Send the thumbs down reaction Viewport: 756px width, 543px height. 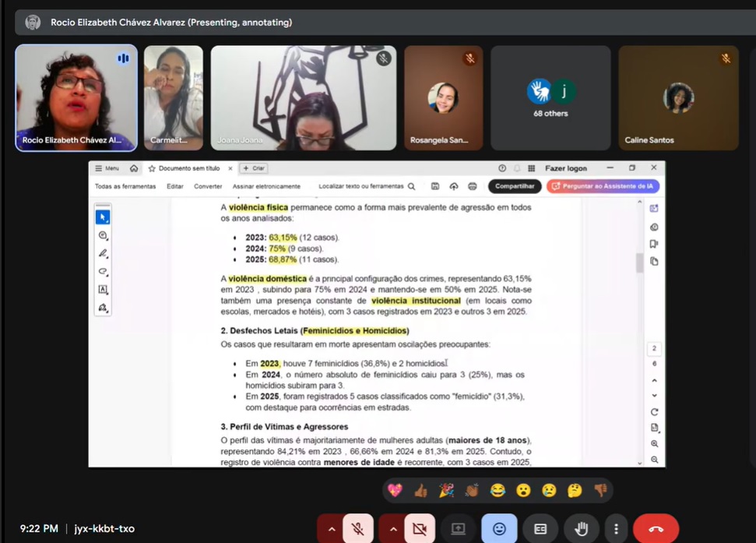tap(600, 490)
